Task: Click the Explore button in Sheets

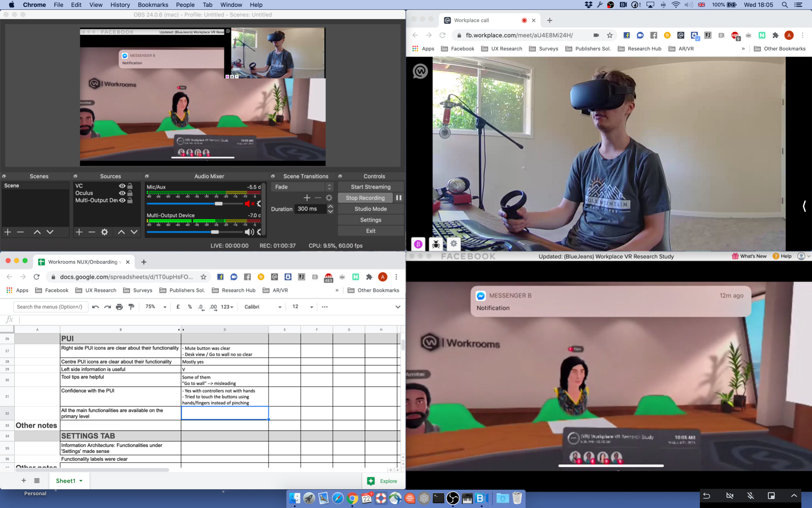Action: pyautogui.click(x=383, y=481)
